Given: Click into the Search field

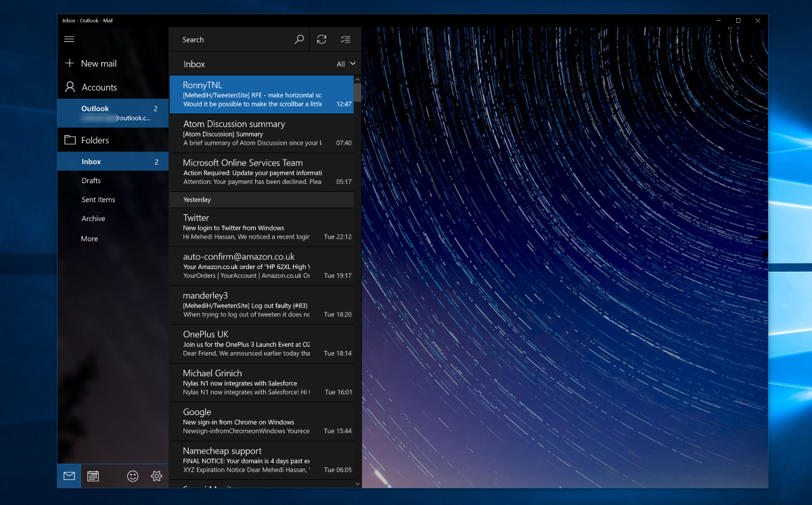Looking at the screenshot, I should tap(231, 39).
